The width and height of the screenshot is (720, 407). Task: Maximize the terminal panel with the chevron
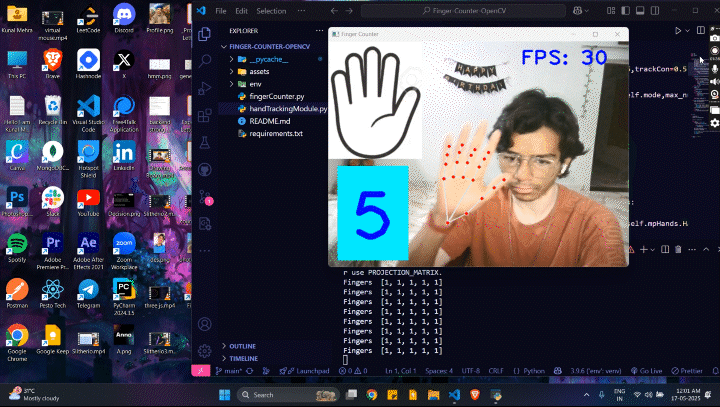[x=706, y=249]
